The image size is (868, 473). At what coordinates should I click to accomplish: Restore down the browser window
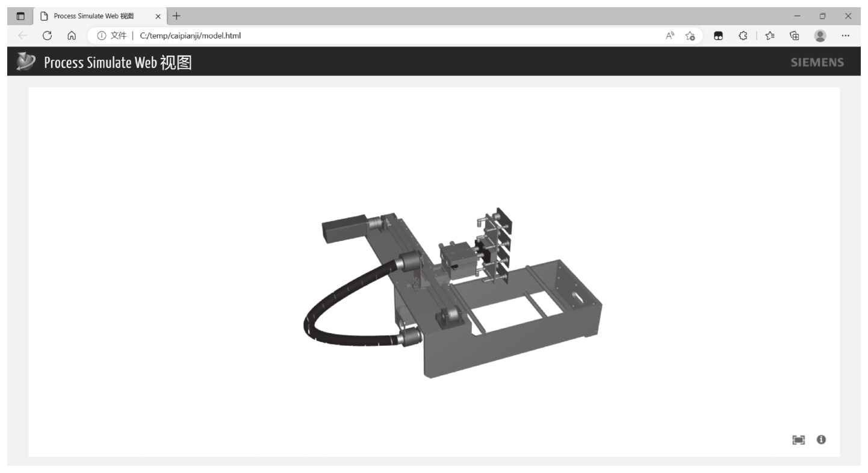click(822, 16)
